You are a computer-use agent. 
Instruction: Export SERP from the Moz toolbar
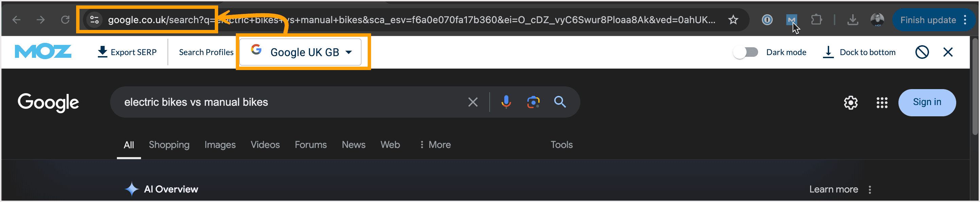(127, 52)
